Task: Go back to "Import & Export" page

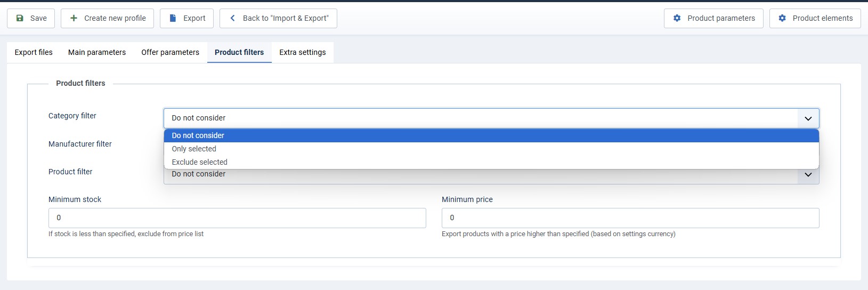Action: click(278, 18)
